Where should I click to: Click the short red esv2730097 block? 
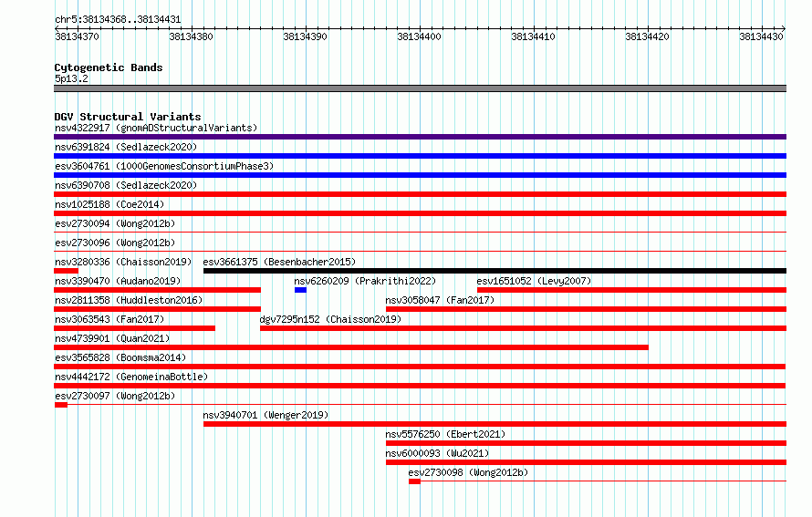(61, 405)
